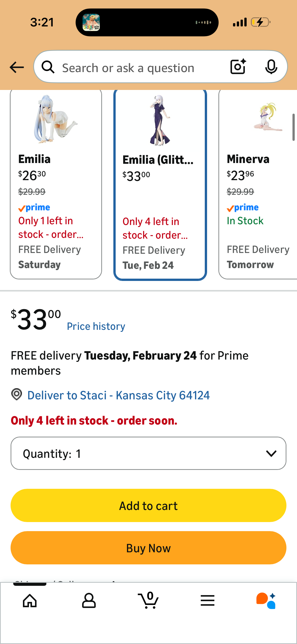Click the Dynamic Island now-playing thumbnail
This screenshot has width=297, height=644.
tap(91, 22)
